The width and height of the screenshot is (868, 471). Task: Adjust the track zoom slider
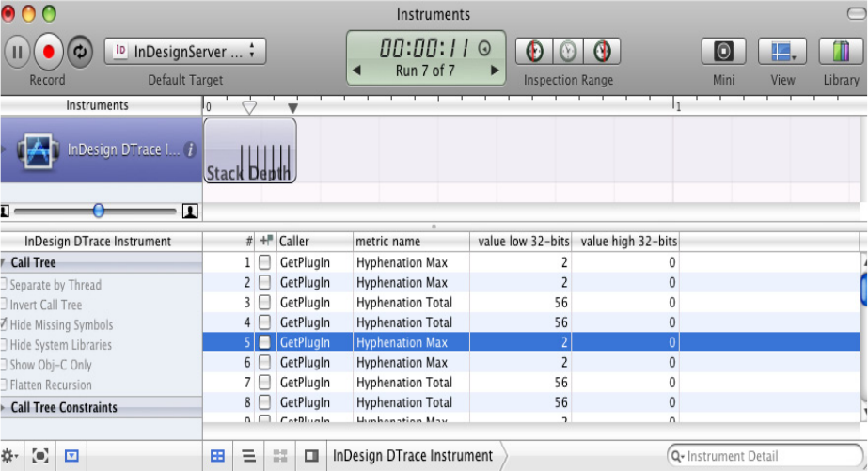[x=99, y=212]
